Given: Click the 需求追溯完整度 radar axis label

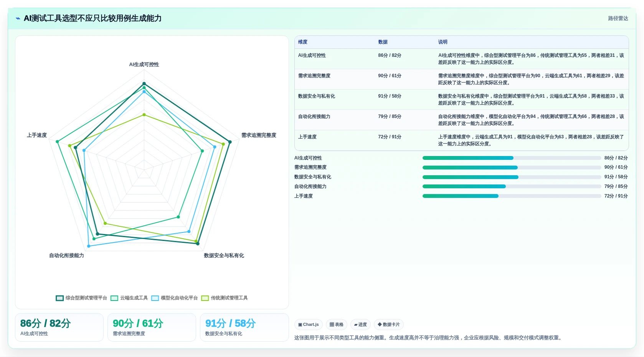Looking at the screenshot, I should click(x=259, y=135).
